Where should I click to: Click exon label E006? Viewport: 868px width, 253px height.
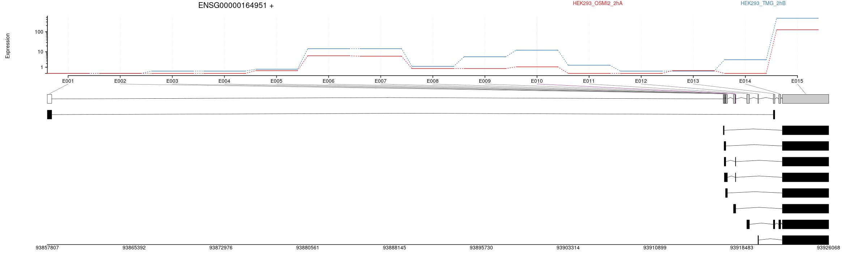pyautogui.click(x=328, y=81)
